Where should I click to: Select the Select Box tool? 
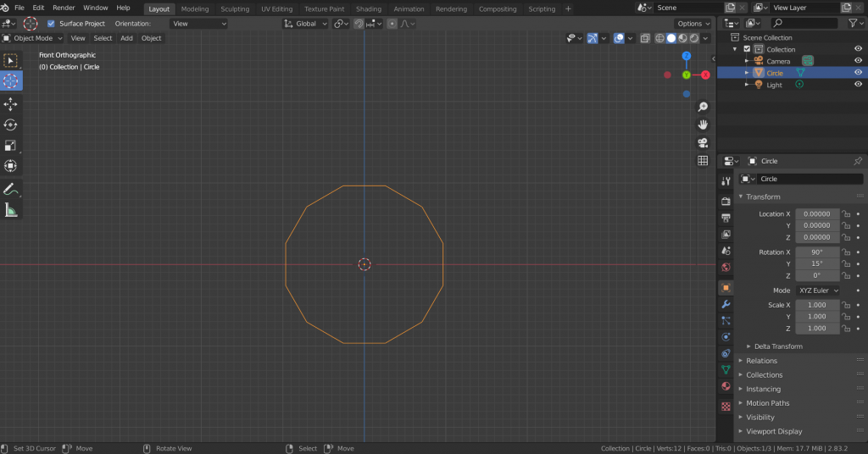point(10,60)
